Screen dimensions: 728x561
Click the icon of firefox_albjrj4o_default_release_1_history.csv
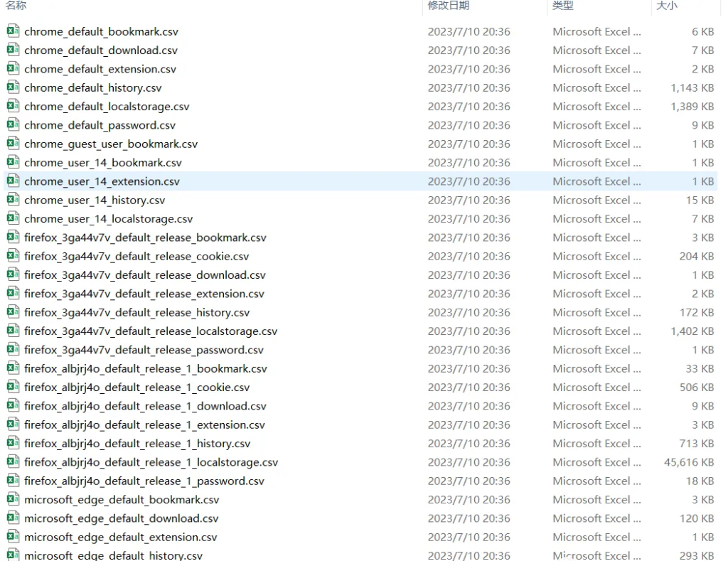pos(13,443)
